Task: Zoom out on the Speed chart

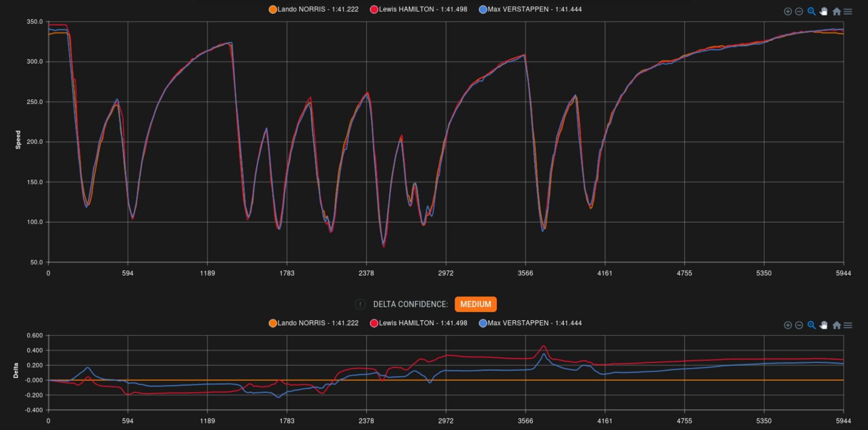Action: point(799,12)
